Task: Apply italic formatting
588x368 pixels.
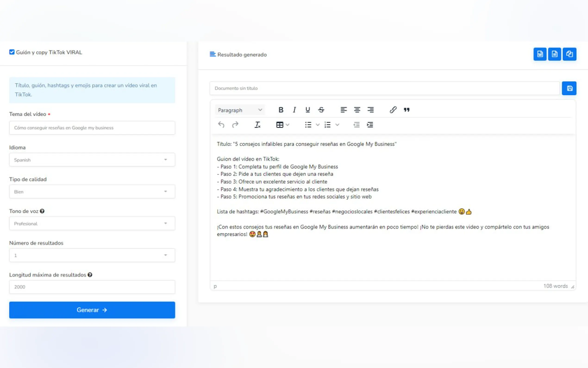Action: click(x=294, y=110)
